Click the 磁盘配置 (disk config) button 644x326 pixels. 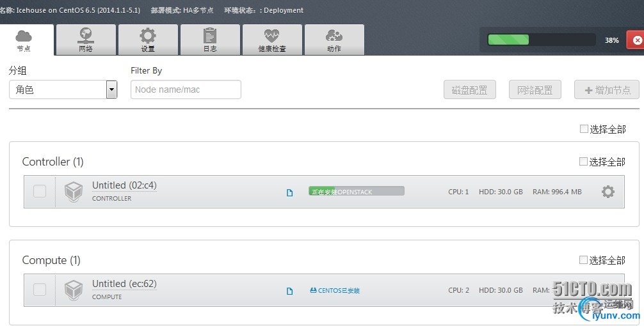[x=469, y=89]
